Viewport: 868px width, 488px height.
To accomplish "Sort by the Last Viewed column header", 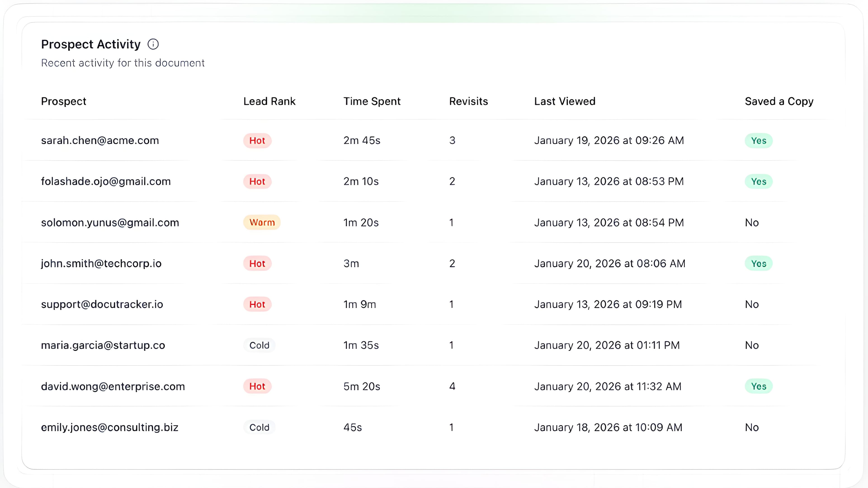I will (x=564, y=101).
